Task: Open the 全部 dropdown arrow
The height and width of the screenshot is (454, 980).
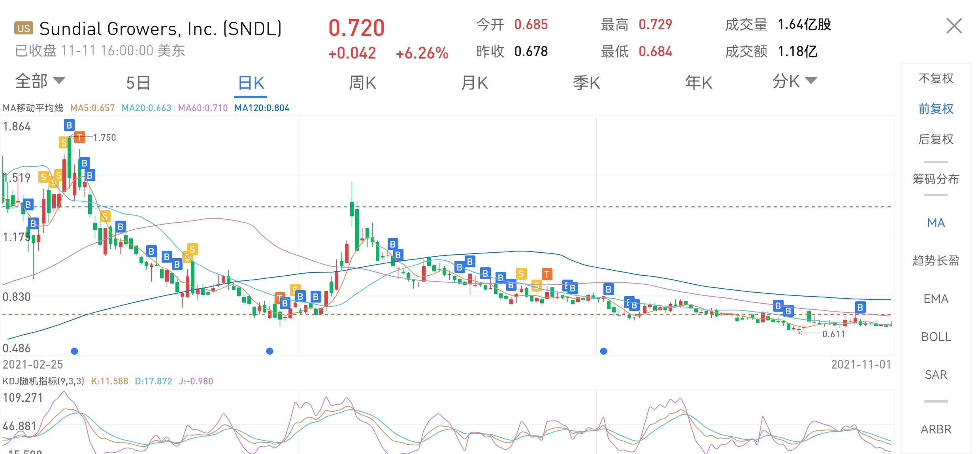Action: pos(59,81)
